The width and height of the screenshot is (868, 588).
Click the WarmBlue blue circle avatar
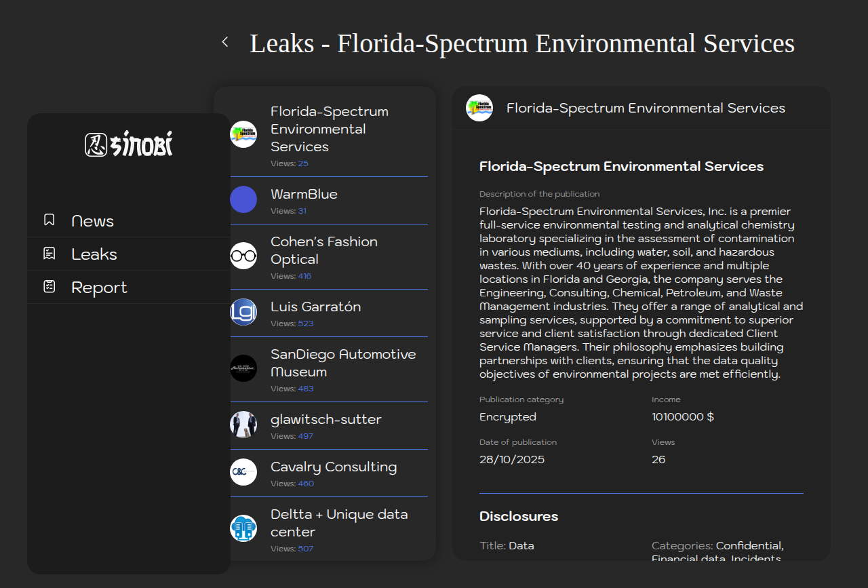(x=243, y=199)
